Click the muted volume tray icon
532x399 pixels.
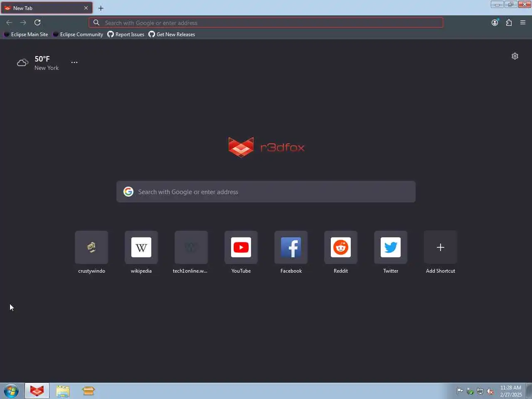point(490,391)
